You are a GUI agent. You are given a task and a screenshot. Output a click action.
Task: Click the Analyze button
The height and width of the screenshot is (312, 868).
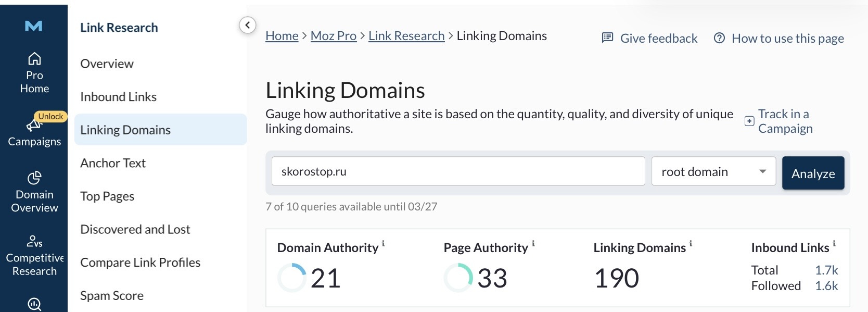(x=813, y=173)
